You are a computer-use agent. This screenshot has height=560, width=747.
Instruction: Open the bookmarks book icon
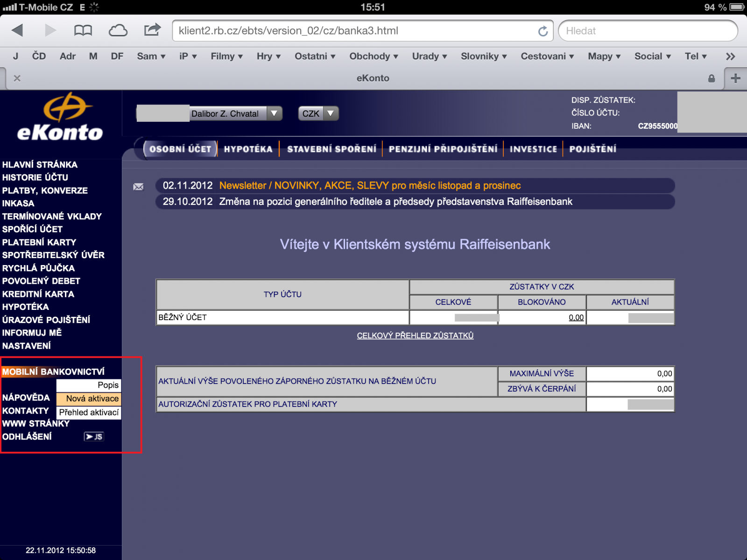point(83,31)
